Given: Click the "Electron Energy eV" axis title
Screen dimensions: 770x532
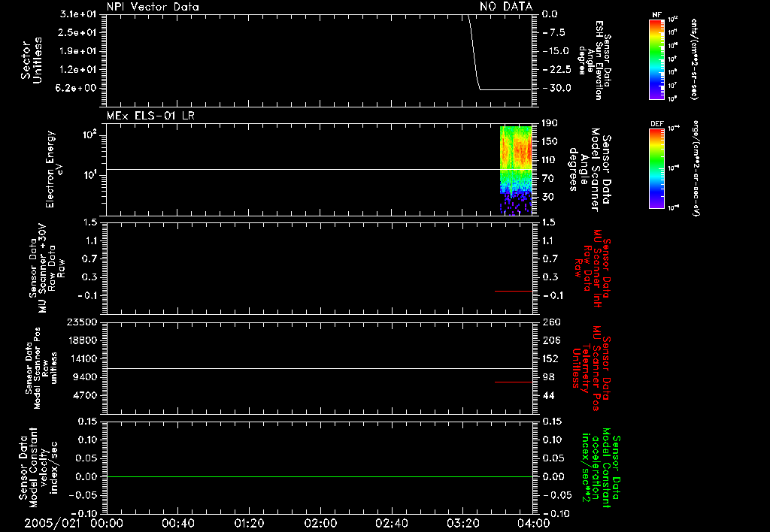Looking at the screenshot, I should [54, 169].
